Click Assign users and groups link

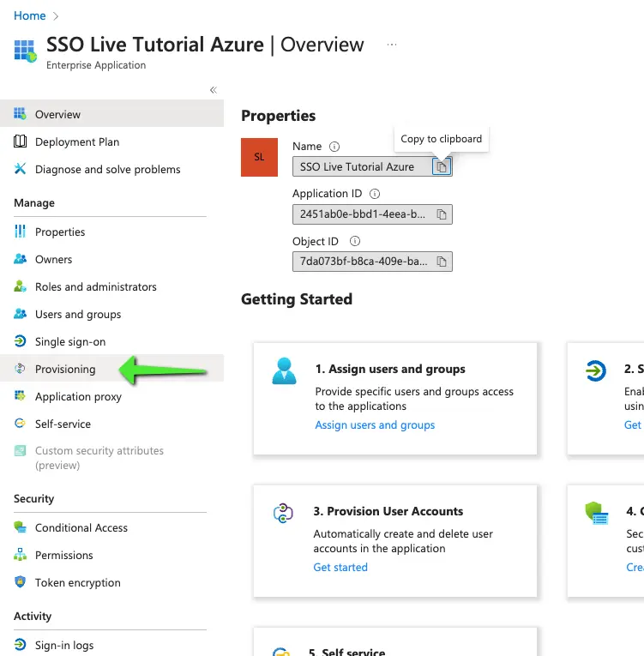pyautogui.click(x=375, y=424)
